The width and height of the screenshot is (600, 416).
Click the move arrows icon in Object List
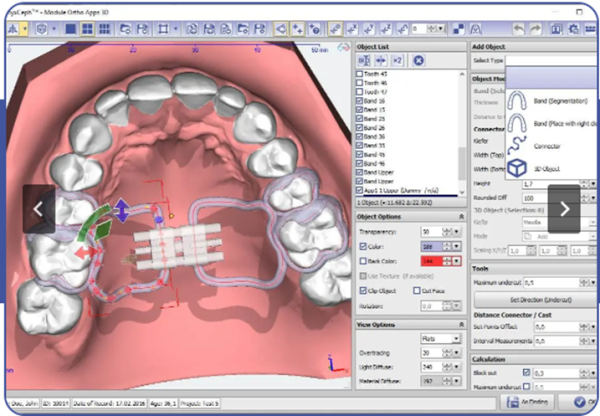coord(381,60)
